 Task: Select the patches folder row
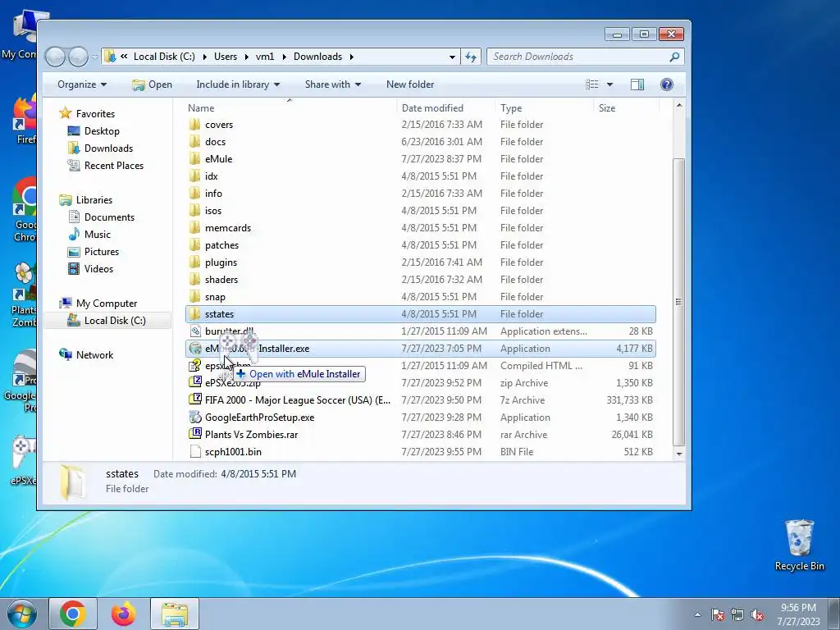click(x=421, y=245)
